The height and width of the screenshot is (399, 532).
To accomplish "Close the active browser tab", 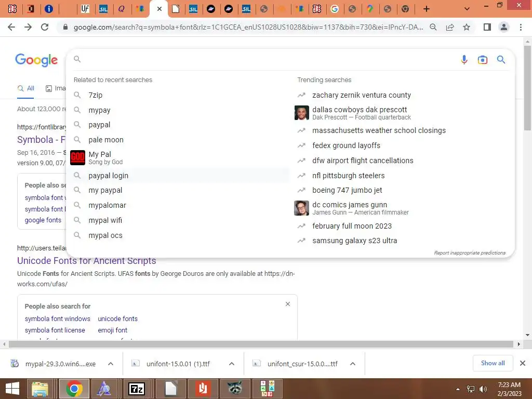I will pos(159,9).
